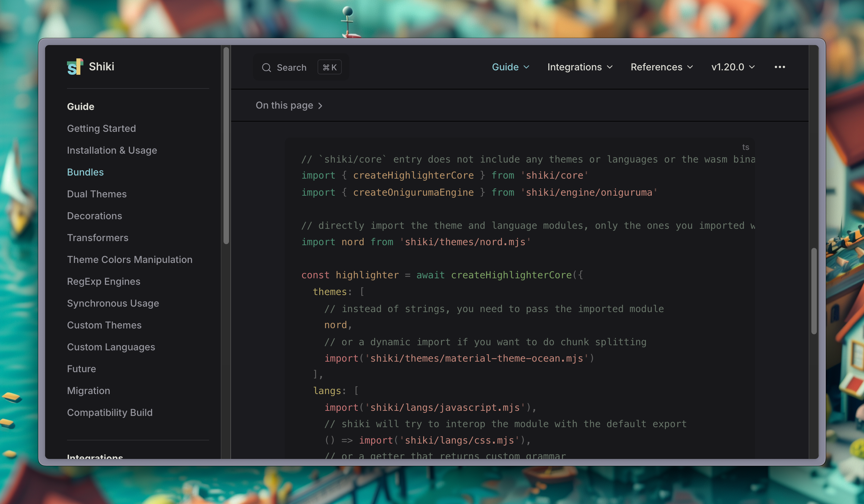Expand the References dropdown menu
This screenshot has height=504, width=864.
662,67
